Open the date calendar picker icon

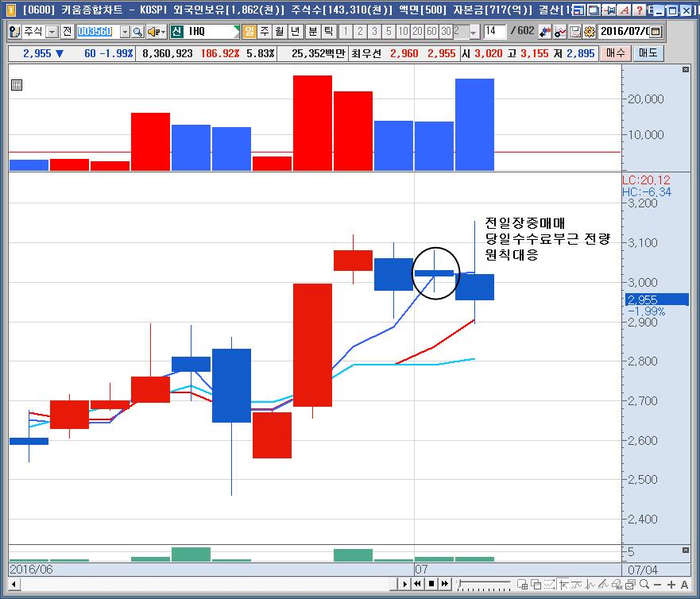click(656, 32)
